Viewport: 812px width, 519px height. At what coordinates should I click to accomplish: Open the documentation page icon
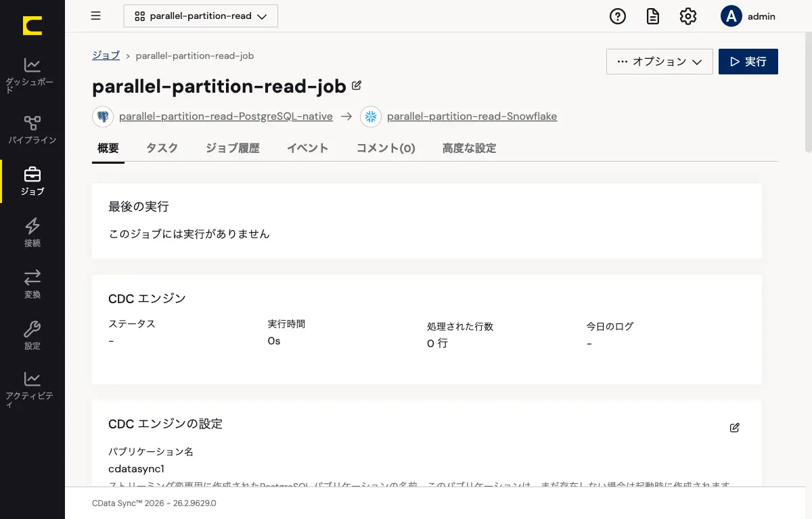point(653,16)
